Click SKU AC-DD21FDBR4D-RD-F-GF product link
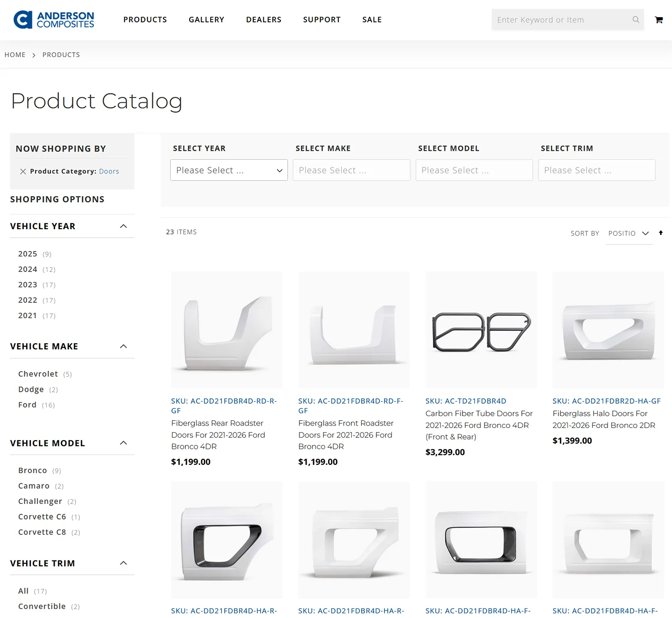Viewport: 672px width, 618px height. click(351, 406)
